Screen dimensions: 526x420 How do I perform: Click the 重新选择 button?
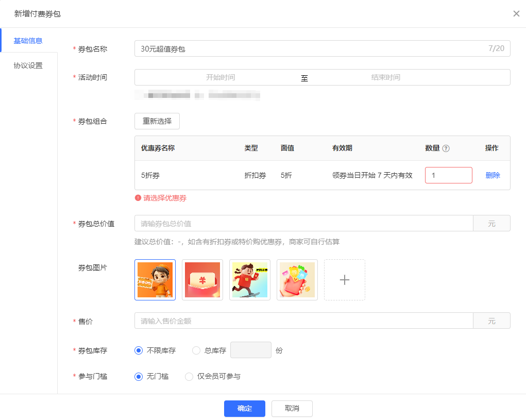pyautogui.click(x=157, y=121)
